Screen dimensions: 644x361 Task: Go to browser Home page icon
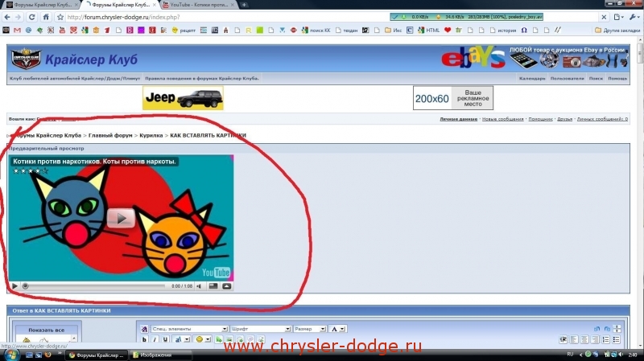click(x=46, y=17)
